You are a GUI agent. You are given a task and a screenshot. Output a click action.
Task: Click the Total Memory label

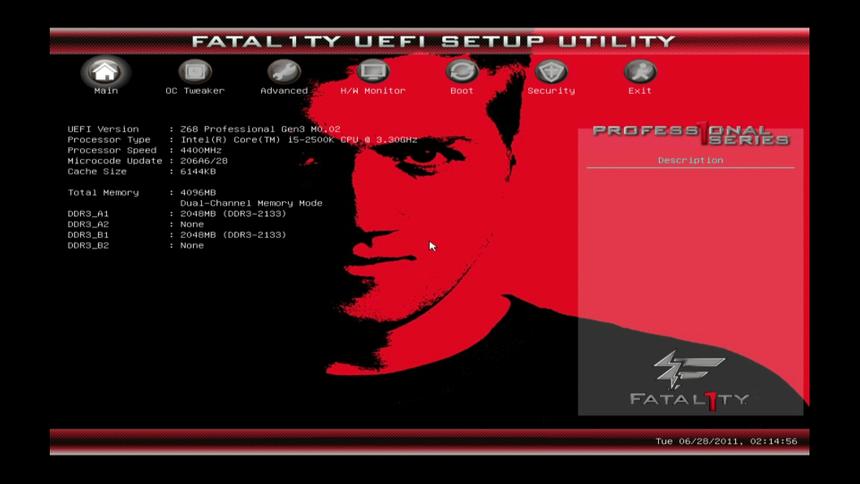pos(103,193)
